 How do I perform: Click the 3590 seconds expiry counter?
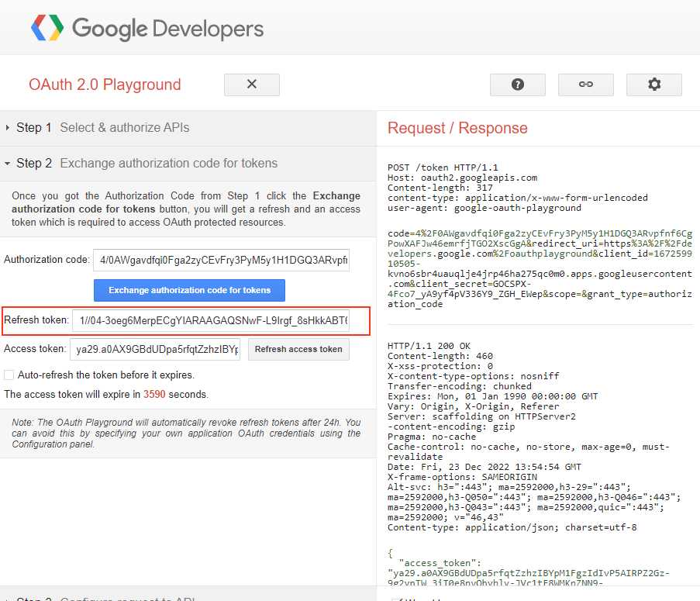155,394
